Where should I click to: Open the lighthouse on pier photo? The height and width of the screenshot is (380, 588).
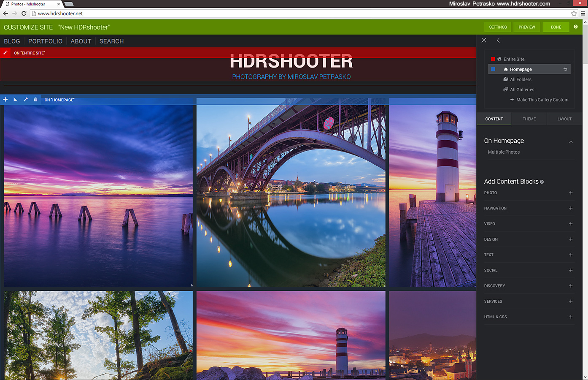[x=433, y=193]
